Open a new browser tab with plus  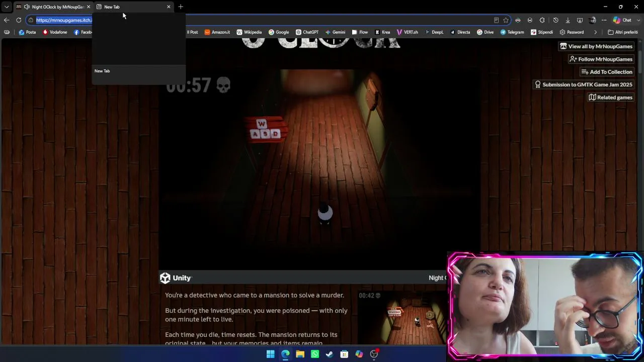pos(181,7)
